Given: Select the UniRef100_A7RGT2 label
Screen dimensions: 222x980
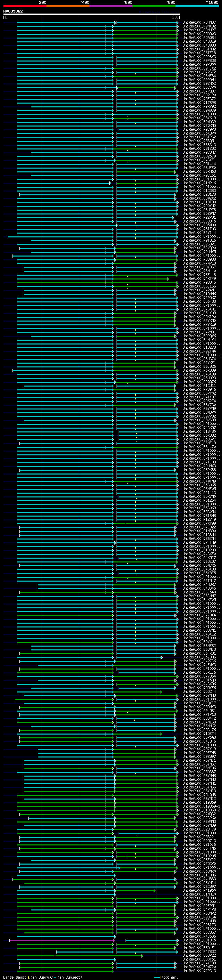Looking at the screenshot, I should pyautogui.click(x=199, y=72).
